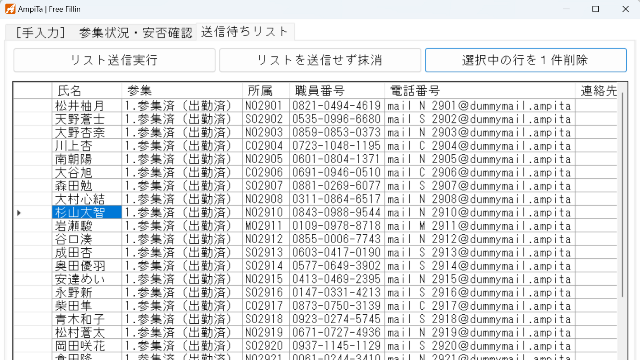Click the 所属 cell S02920
The height and width of the screenshot is (360, 640).
point(266,346)
